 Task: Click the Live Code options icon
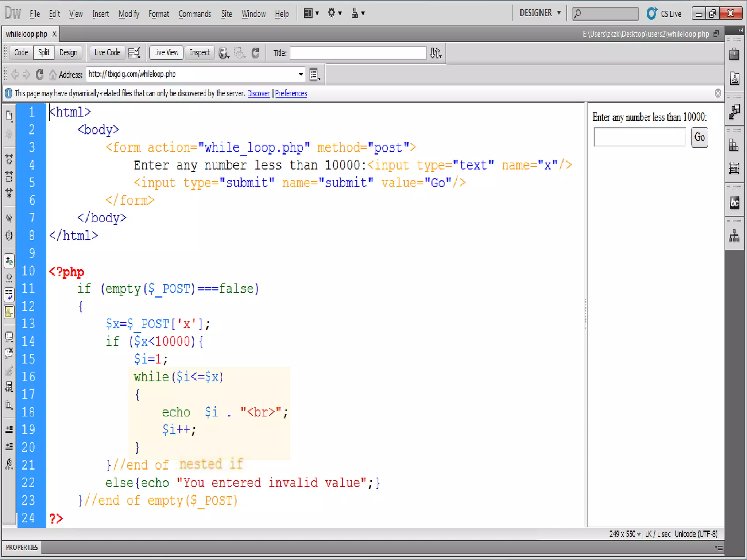[135, 53]
